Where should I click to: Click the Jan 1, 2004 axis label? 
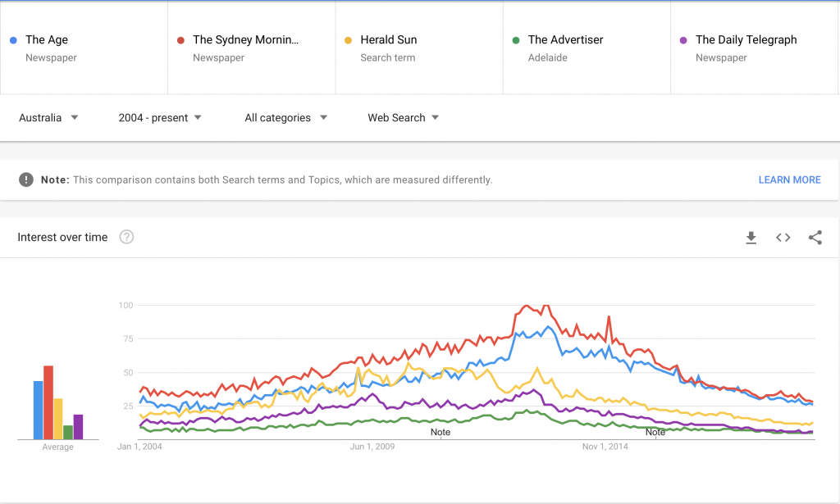(139, 447)
